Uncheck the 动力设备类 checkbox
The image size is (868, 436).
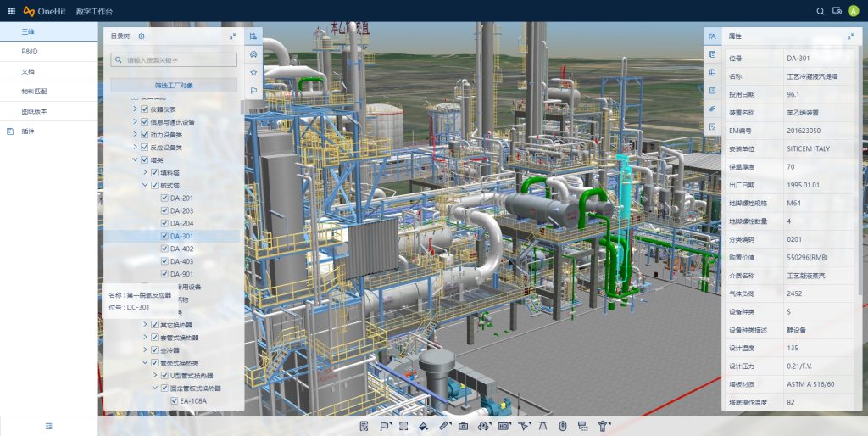(x=144, y=134)
